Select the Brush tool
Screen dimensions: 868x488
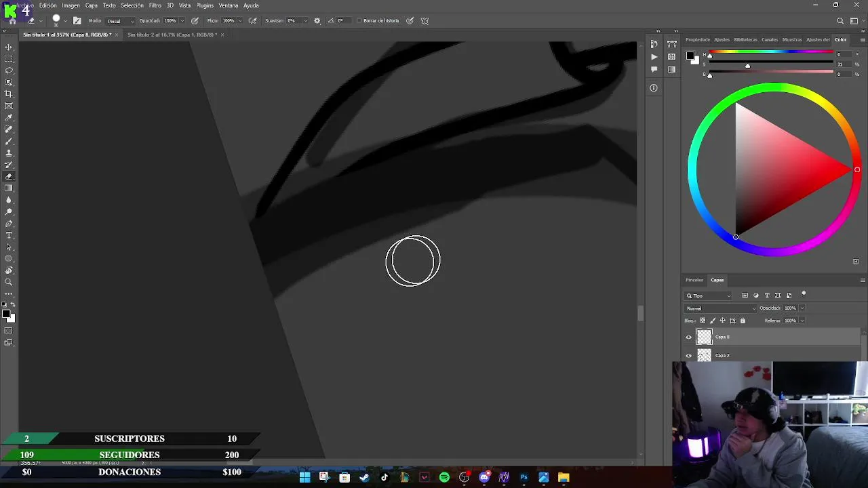(x=9, y=141)
